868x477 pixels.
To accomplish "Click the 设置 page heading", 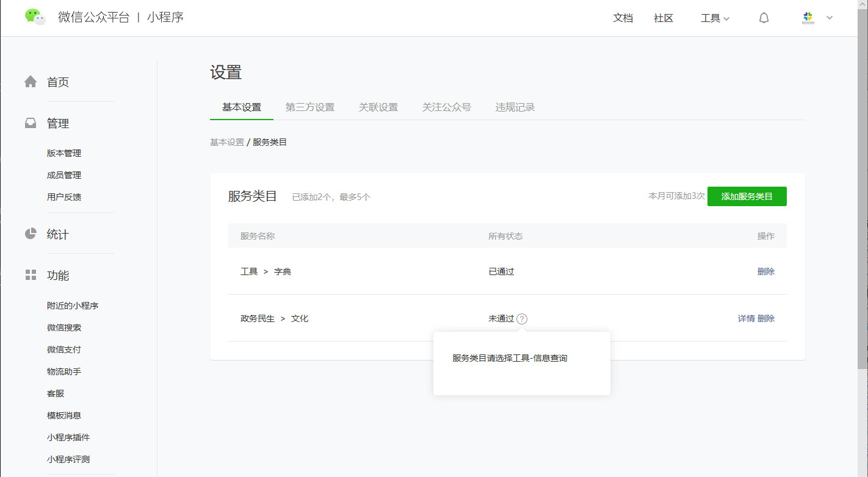I will click(226, 73).
